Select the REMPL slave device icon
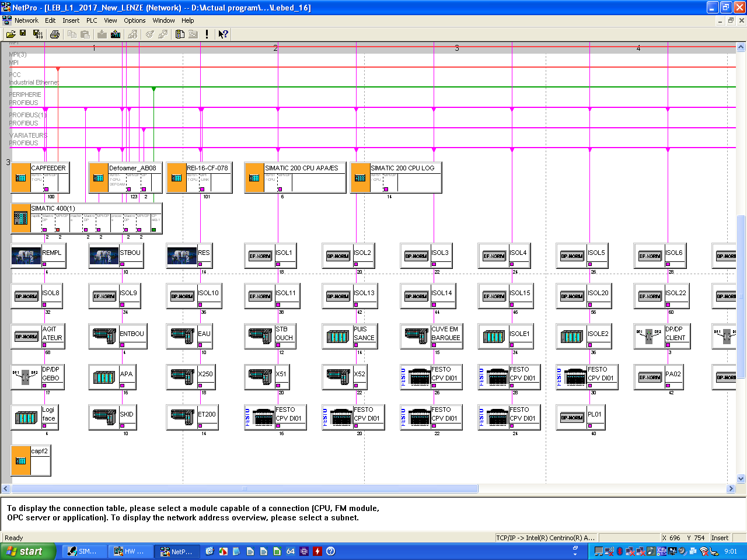The image size is (747, 560). click(26, 256)
